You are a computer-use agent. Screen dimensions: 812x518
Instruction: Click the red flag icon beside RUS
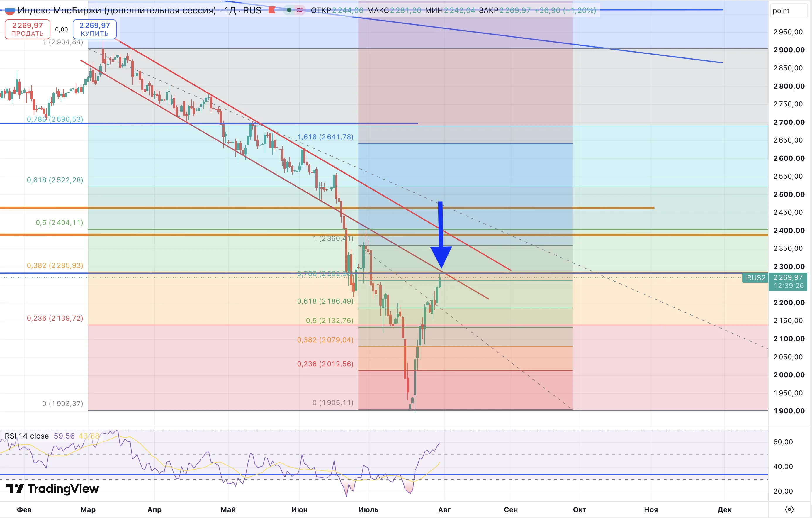click(272, 10)
